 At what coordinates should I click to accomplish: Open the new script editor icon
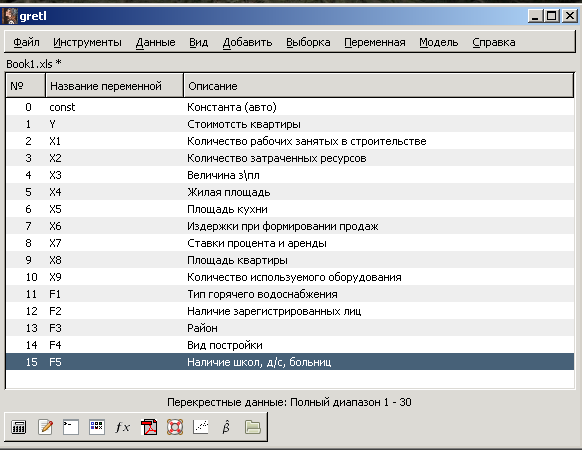click(x=45, y=427)
